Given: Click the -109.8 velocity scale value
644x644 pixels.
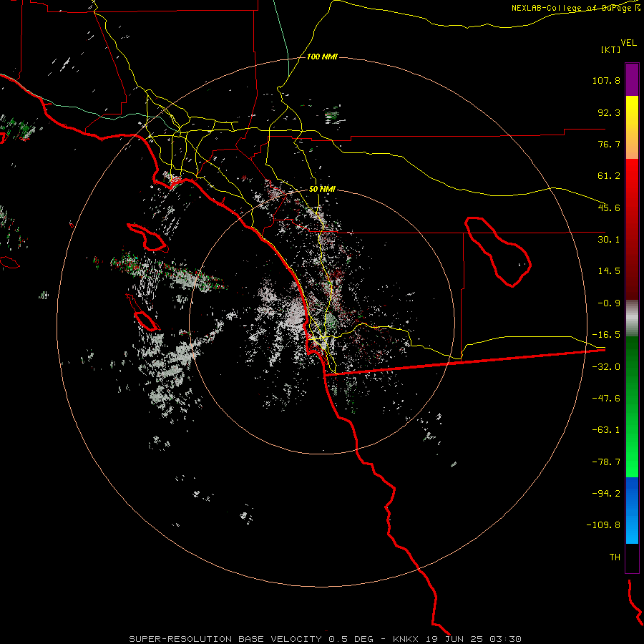Looking at the screenshot, I should pyautogui.click(x=603, y=525).
